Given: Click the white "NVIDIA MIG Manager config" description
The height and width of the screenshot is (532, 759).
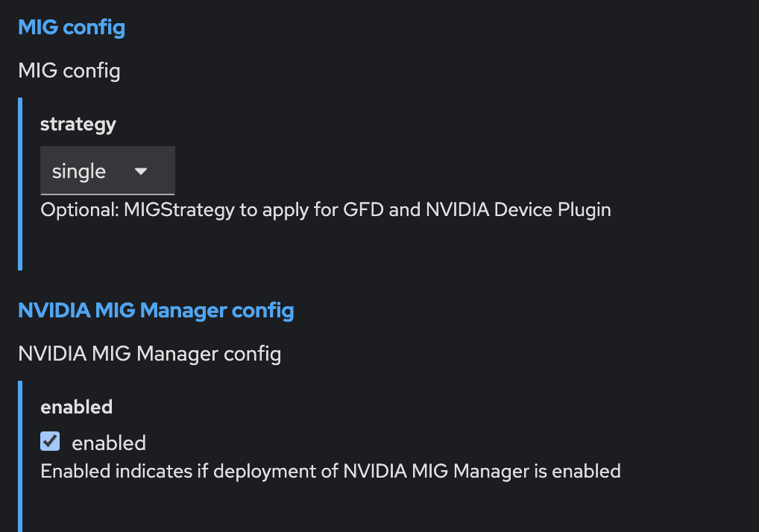Looking at the screenshot, I should 149,353.
